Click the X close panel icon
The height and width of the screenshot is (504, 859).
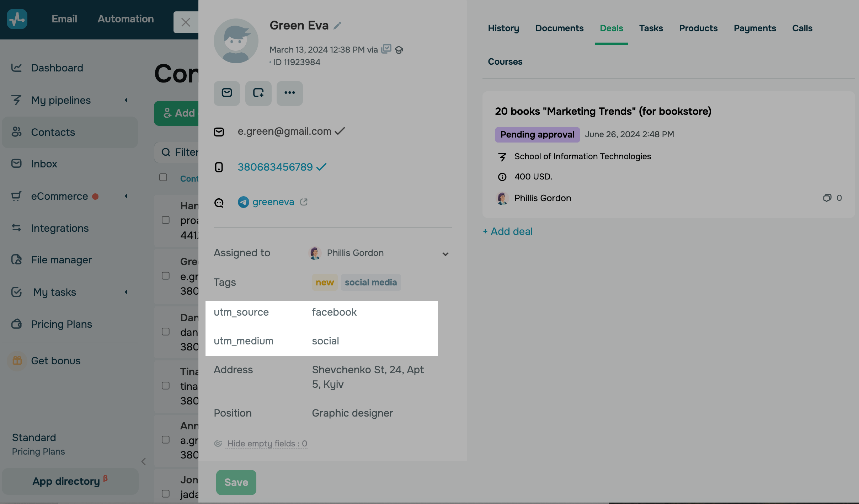pos(186,22)
